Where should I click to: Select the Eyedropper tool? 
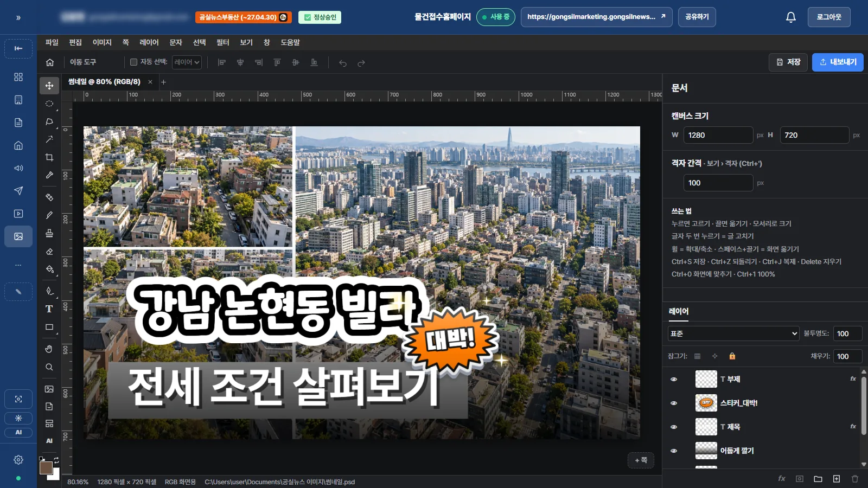point(49,175)
